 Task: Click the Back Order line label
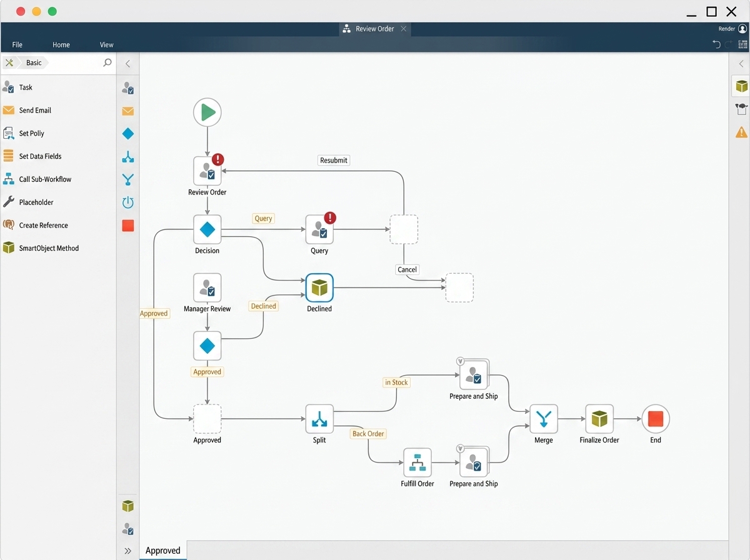[368, 434]
